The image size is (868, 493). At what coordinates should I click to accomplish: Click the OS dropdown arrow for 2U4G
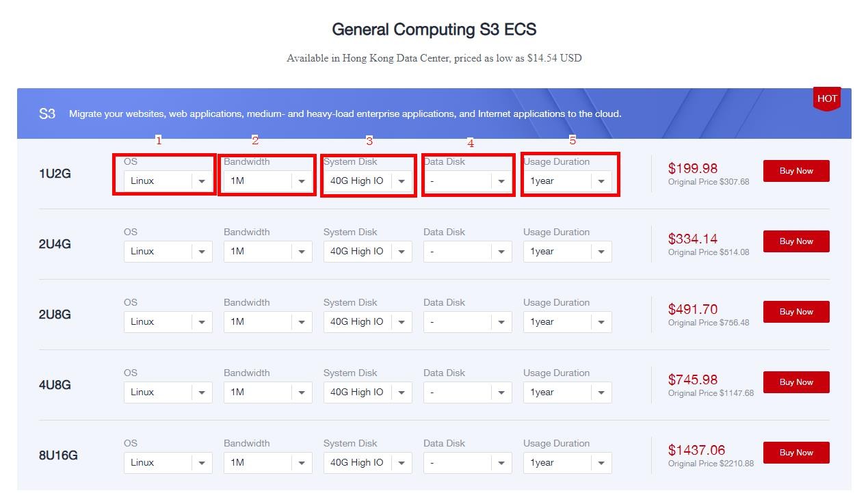[202, 252]
